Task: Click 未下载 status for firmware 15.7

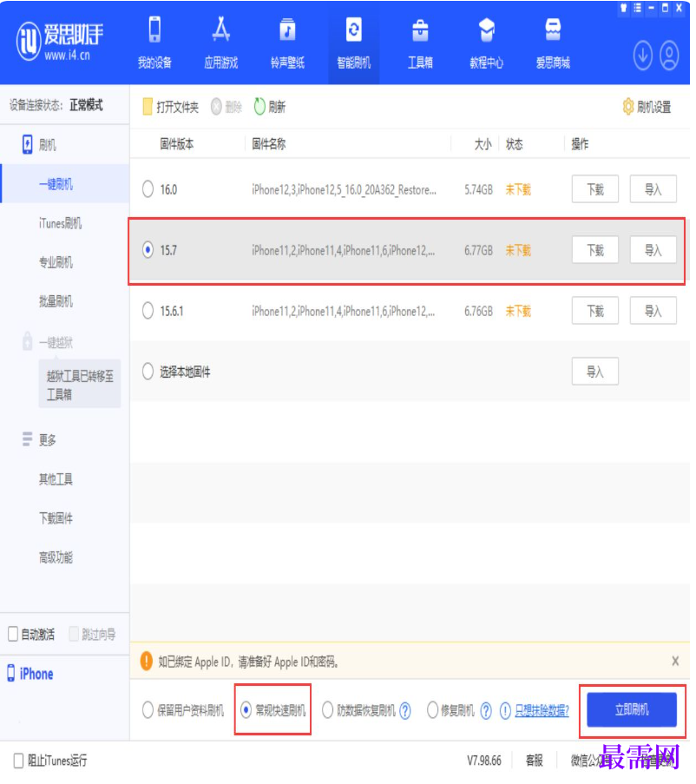Action: pos(518,250)
